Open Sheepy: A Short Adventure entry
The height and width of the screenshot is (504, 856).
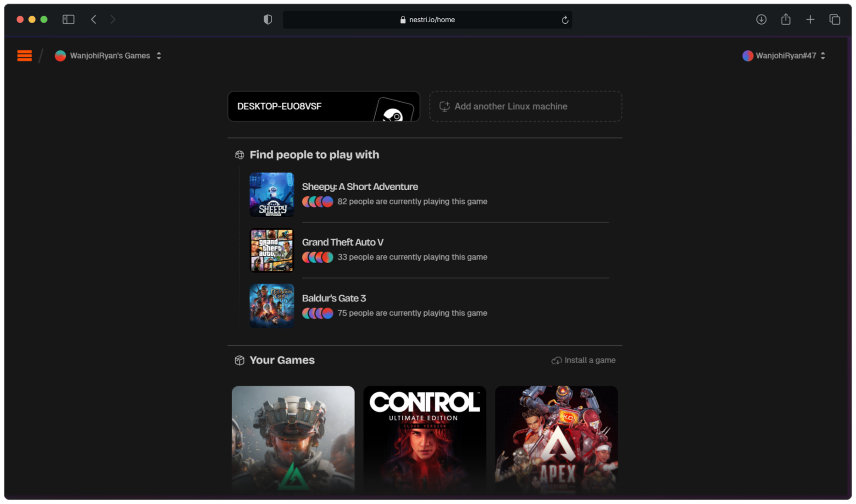(x=360, y=187)
